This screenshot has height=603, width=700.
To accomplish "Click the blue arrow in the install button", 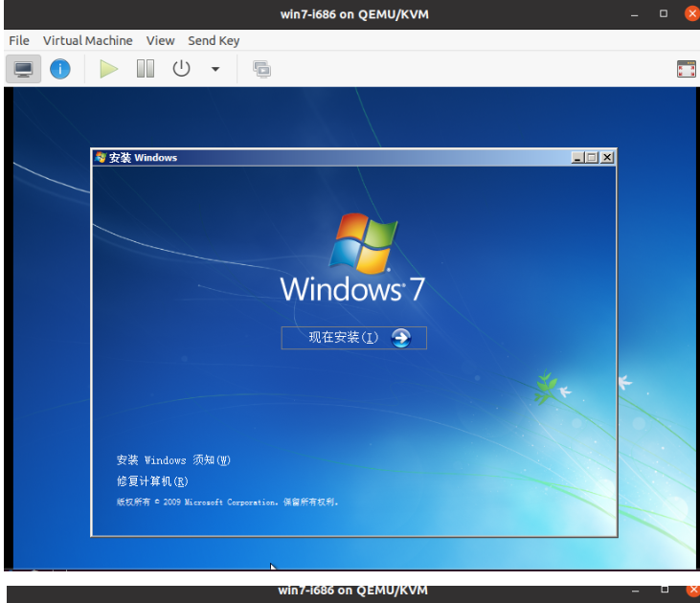I will click(401, 338).
